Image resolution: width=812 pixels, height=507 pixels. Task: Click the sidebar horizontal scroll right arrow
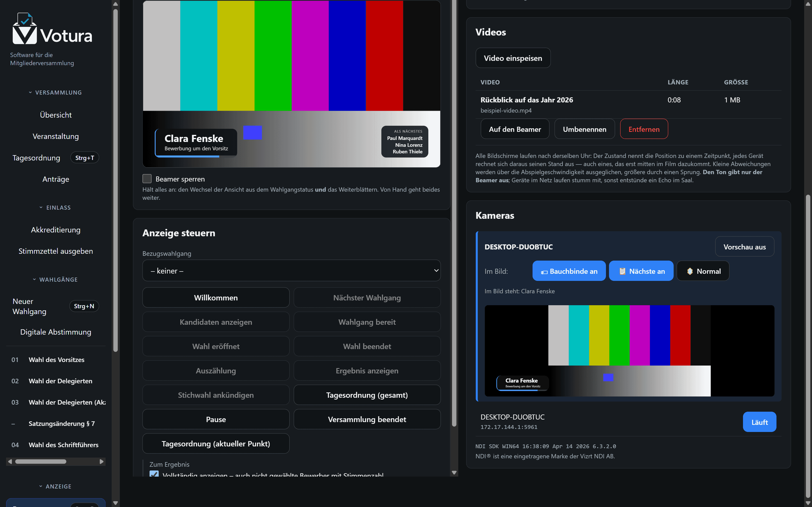coord(101,461)
